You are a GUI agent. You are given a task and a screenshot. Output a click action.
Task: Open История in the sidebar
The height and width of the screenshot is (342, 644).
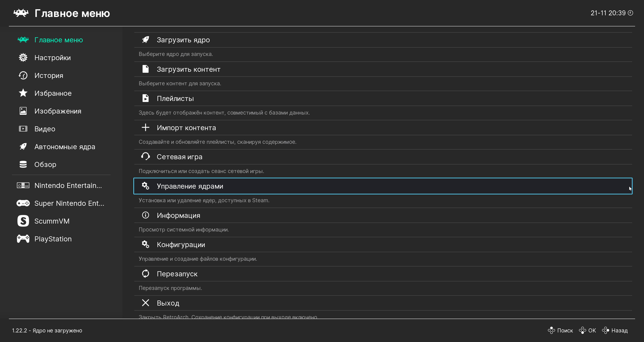pos(49,75)
